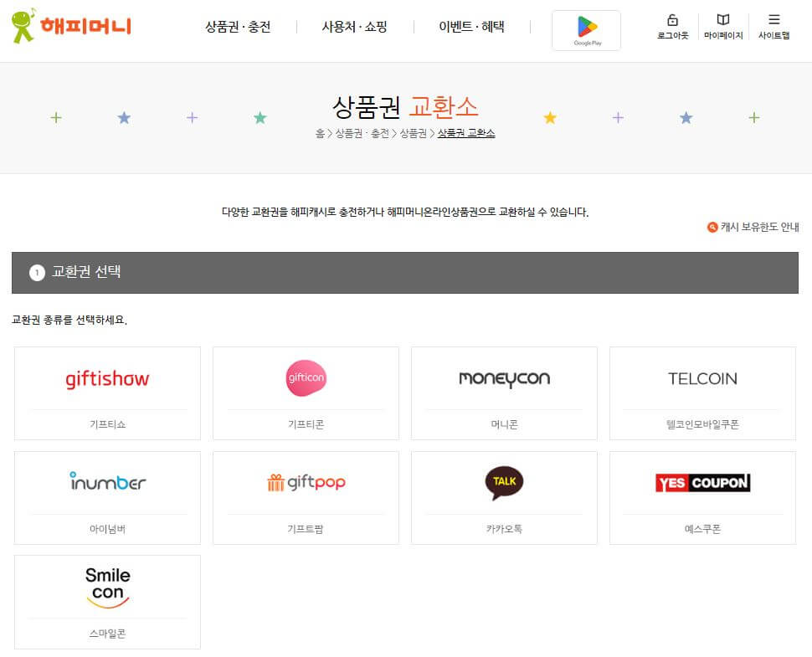This screenshot has width=812, height=657.
Task: Click the 머니콘 label
Action: (505, 424)
